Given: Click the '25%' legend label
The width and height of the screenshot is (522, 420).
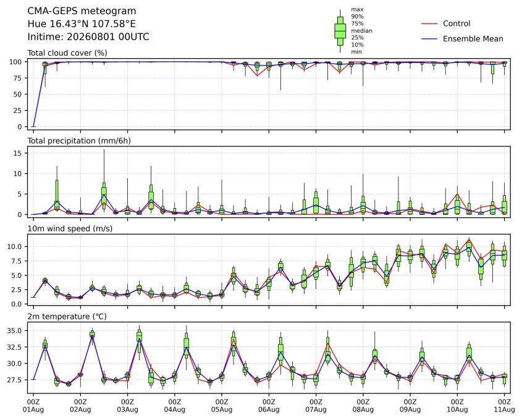Looking at the screenshot, I should click(x=357, y=38).
